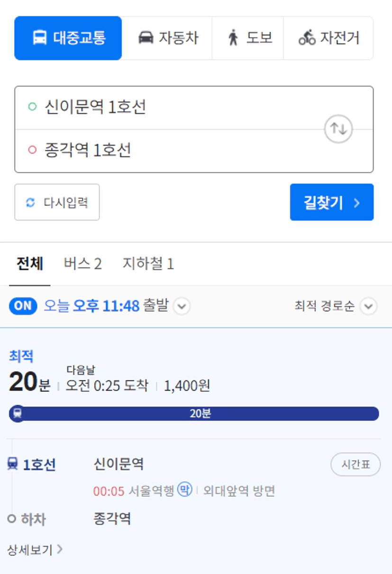The image size is (392, 574).
Task: Select the 대중교통 bus transit mode
Action: 68,38
